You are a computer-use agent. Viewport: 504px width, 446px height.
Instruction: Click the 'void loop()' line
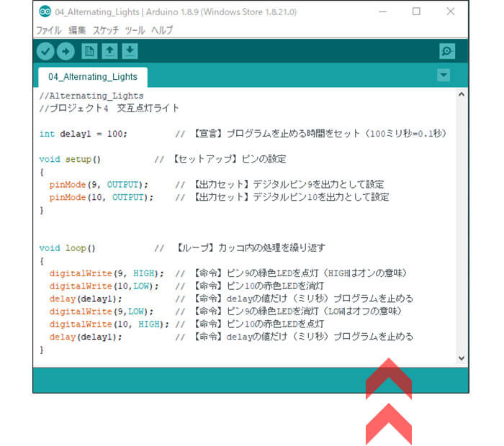[67, 248]
